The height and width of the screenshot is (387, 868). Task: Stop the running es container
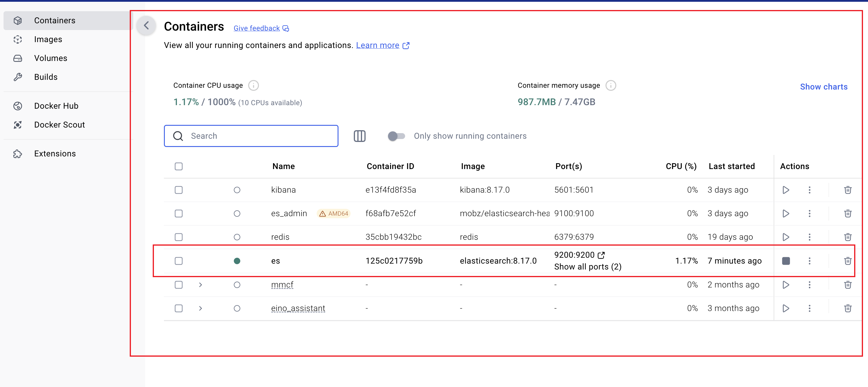click(x=785, y=261)
